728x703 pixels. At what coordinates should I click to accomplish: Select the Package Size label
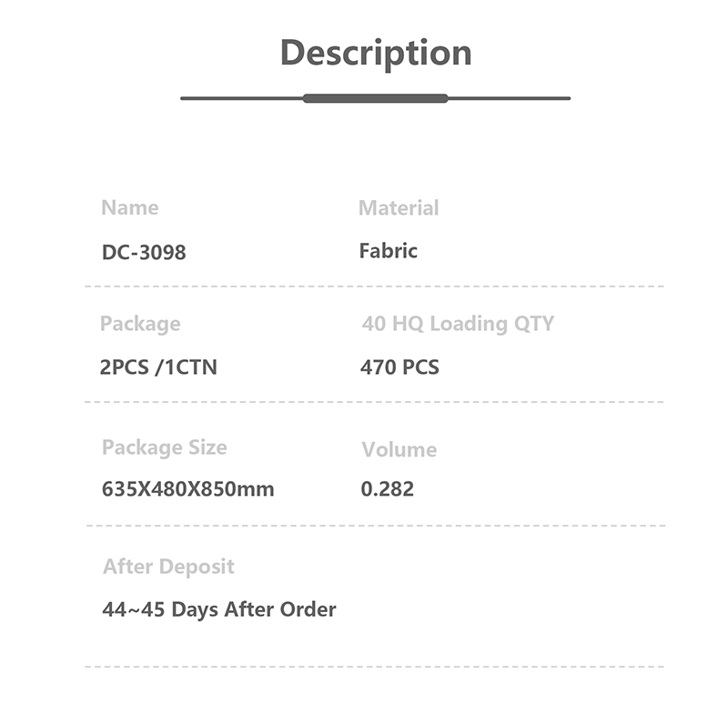(165, 447)
